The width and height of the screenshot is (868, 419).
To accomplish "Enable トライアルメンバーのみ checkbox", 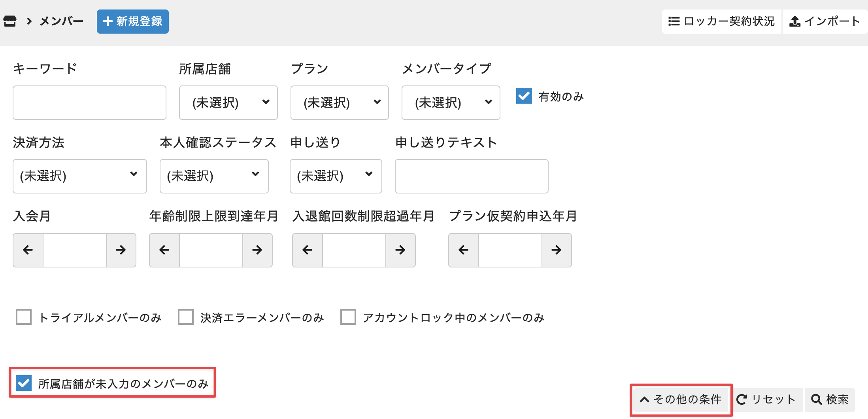I will [24, 317].
